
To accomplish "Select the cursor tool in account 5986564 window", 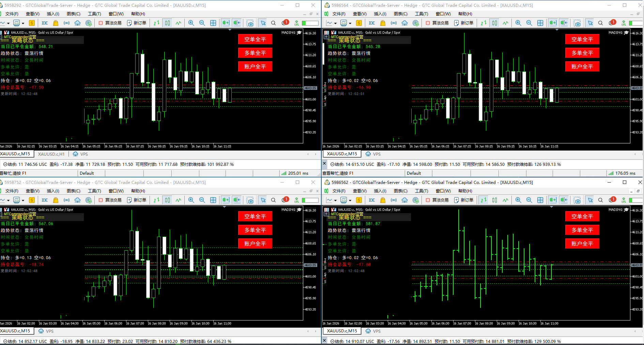I will coord(590,23).
